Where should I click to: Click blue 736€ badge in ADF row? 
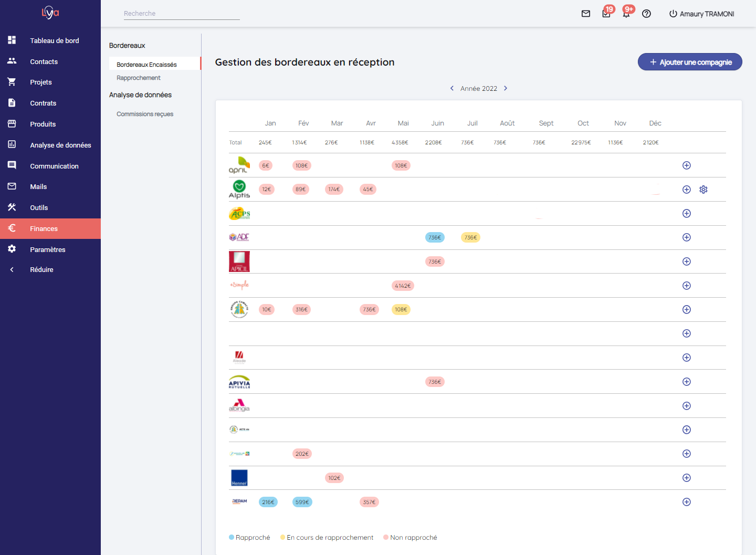tap(435, 237)
